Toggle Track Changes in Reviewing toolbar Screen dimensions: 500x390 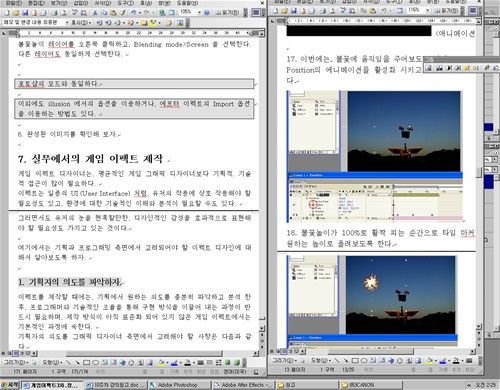point(169,23)
